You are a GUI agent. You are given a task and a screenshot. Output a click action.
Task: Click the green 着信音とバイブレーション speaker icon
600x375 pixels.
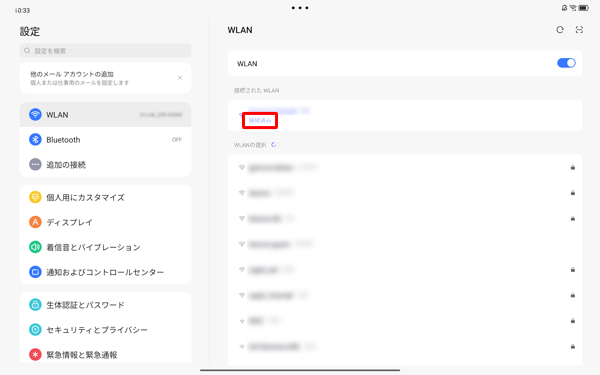(35, 247)
